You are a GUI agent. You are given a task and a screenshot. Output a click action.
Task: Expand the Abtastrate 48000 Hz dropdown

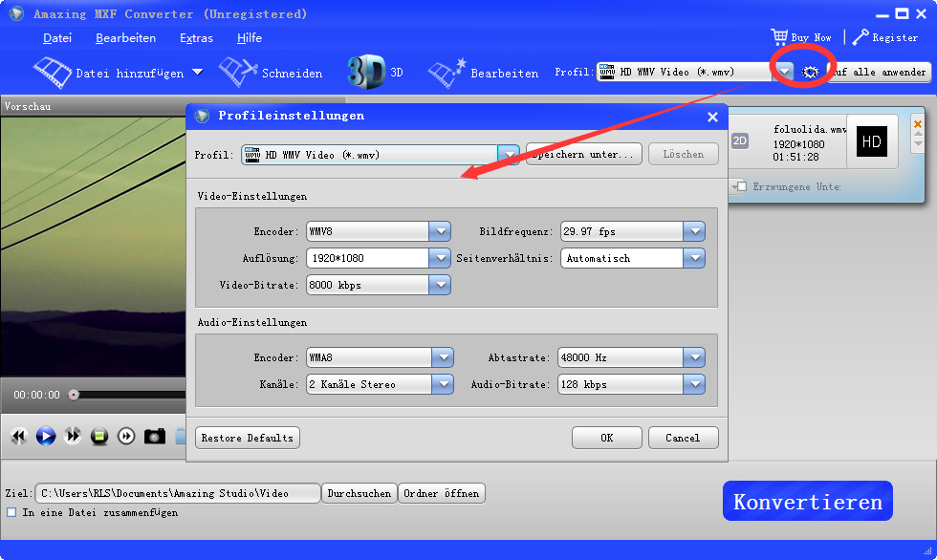click(694, 357)
